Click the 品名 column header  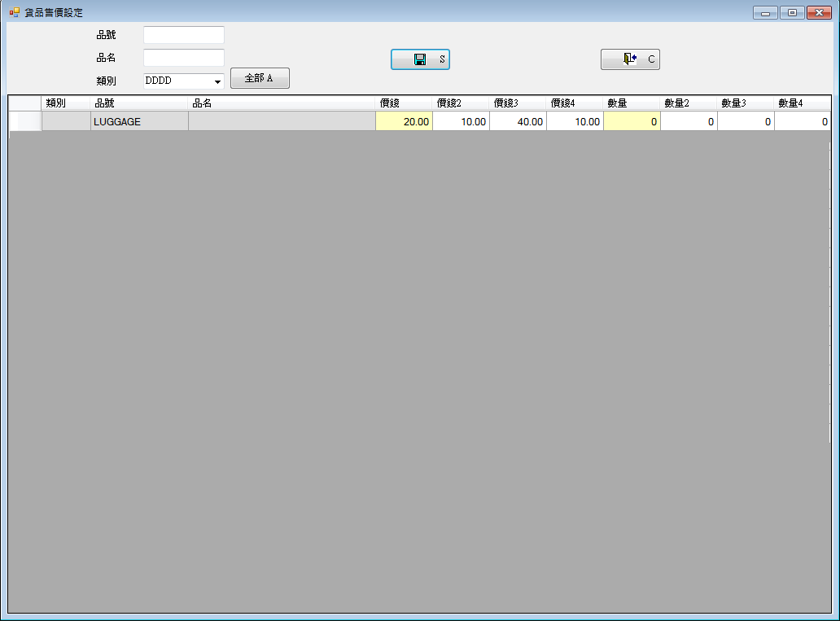282,103
